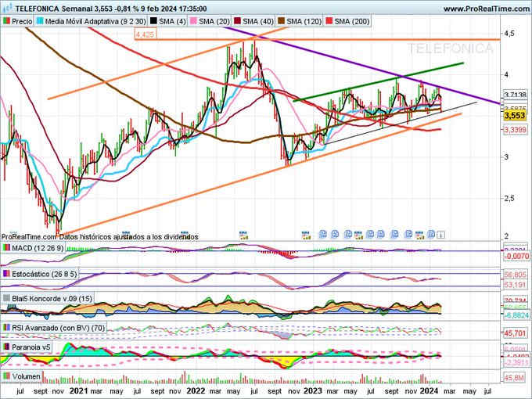
Task: Click the 53,191 stochastic value label
Action: [515, 285]
